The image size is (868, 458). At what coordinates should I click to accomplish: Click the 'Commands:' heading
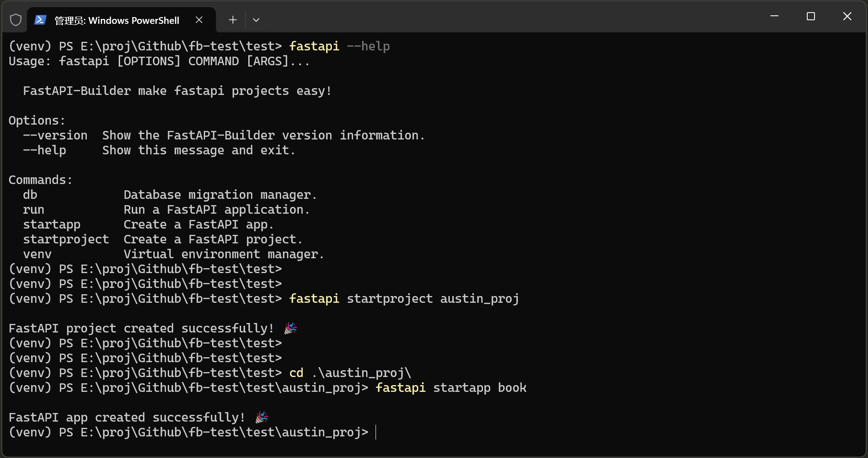click(40, 180)
